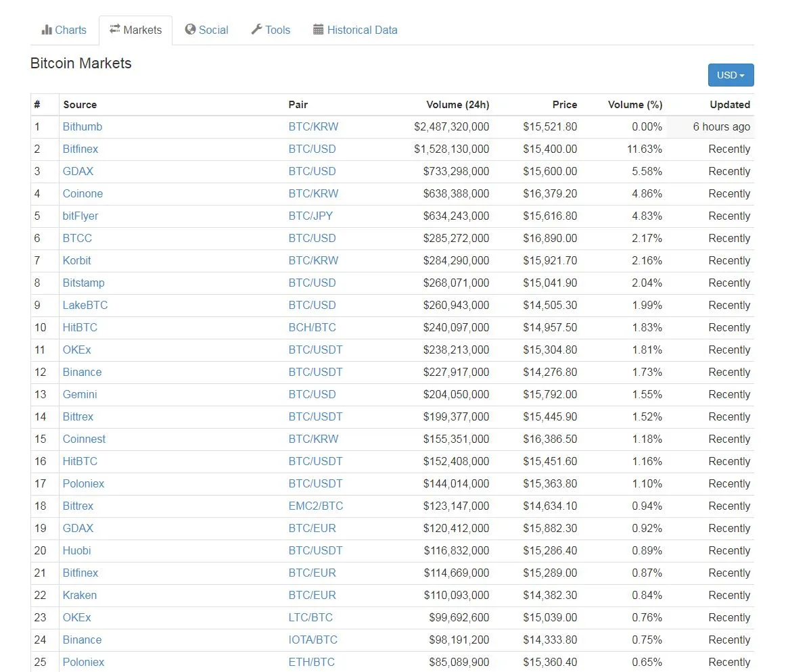The height and width of the screenshot is (672, 788).
Task: Open the USD currency dropdown
Action: click(x=731, y=75)
